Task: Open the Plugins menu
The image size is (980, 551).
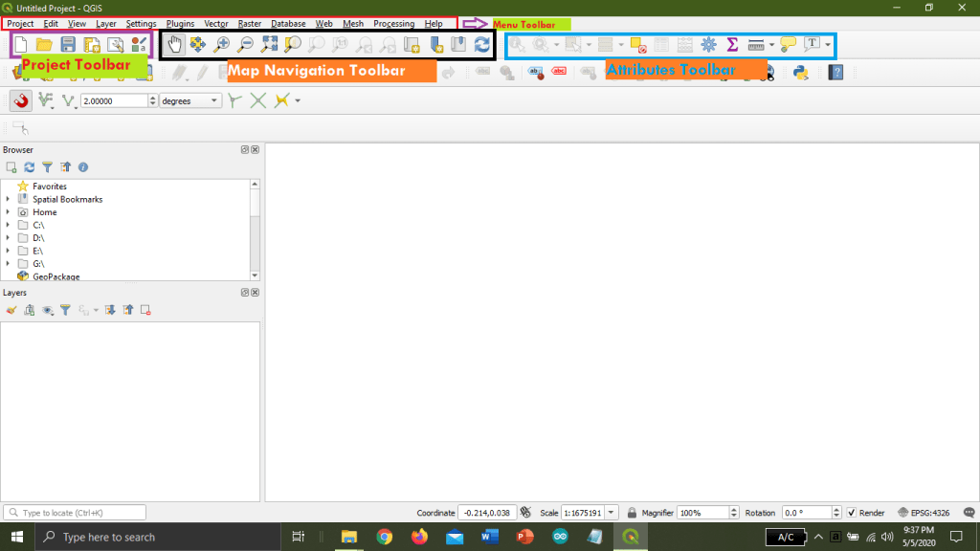Action: 180,24
